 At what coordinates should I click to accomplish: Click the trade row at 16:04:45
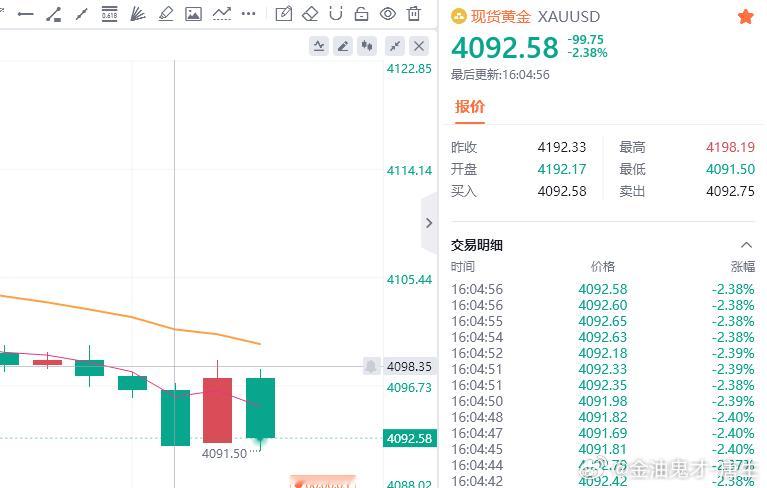point(603,449)
